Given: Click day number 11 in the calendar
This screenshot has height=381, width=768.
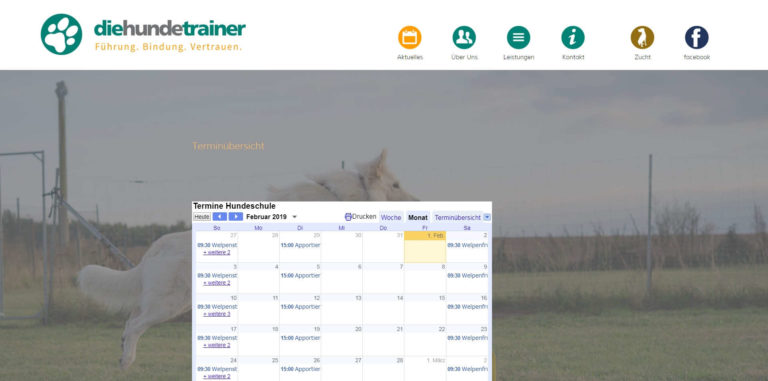Looking at the screenshot, I should 275,298.
